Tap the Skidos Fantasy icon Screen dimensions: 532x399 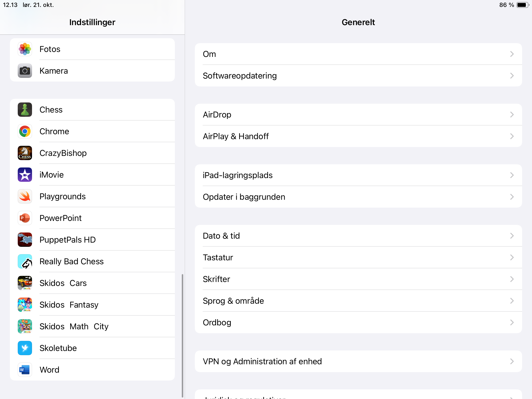(x=25, y=305)
